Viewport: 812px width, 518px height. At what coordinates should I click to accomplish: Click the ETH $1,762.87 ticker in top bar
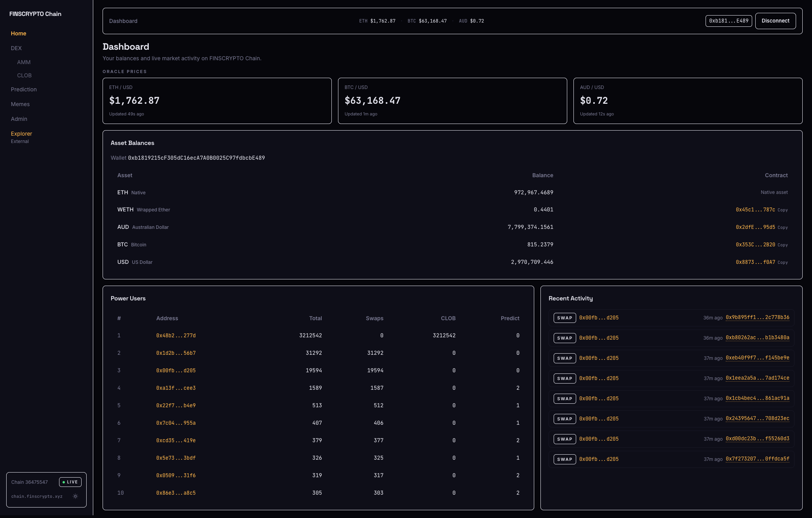(377, 21)
